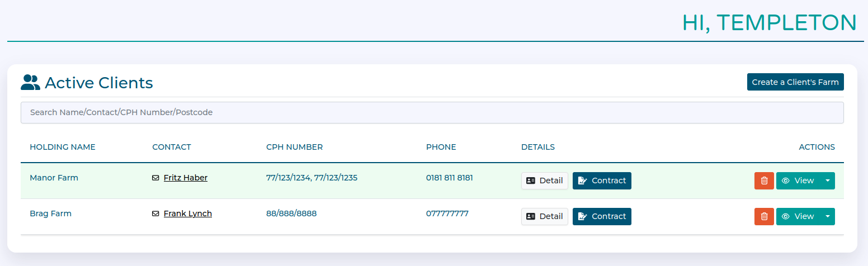Open Contract for Brag Farm
The height and width of the screenshot is (266, 868).
[602, 216]
